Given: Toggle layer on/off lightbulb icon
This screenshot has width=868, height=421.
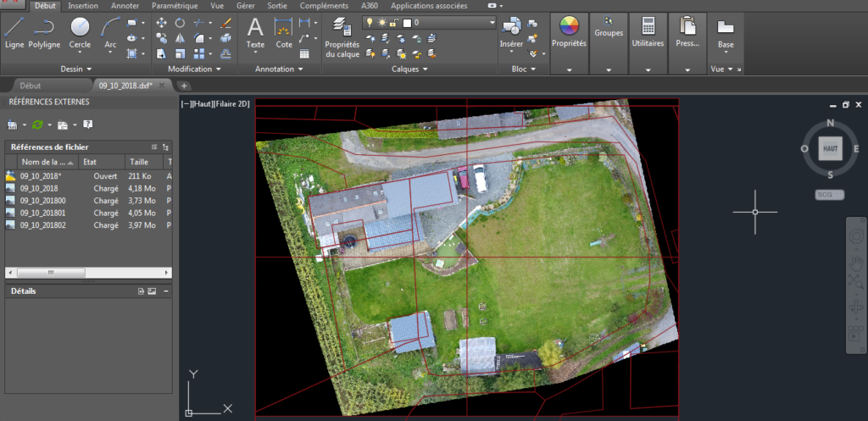Looking at the screenshot, I should tap(370, 23).
